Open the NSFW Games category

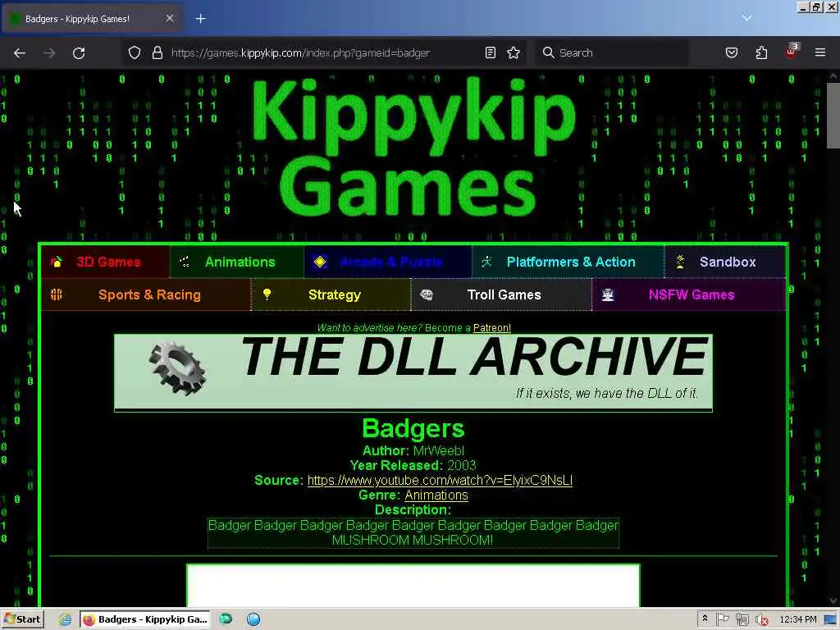point(689,294)
